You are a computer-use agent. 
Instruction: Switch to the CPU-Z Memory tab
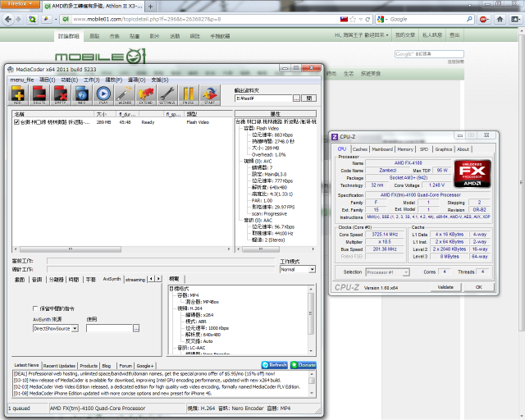(x=405, y=149)
